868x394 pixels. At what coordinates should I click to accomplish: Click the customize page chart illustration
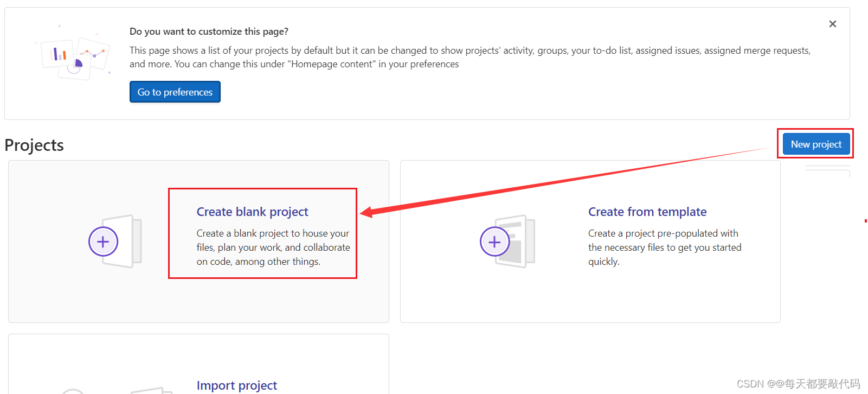74,54
